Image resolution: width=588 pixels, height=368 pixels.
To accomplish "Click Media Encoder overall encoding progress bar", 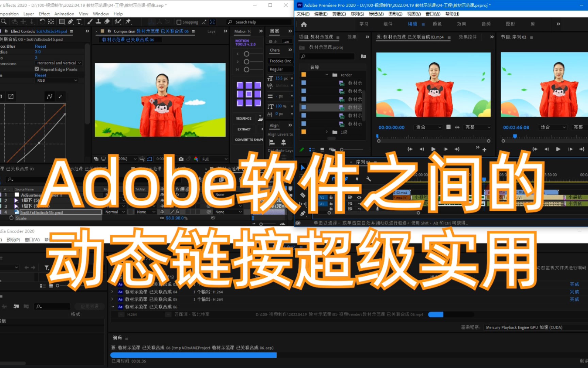I will coord(194,355).
